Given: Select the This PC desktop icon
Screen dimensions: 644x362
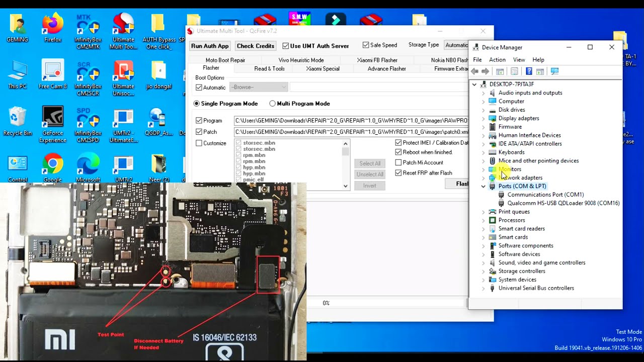Looking at the screenshot, I should point(18,75).
